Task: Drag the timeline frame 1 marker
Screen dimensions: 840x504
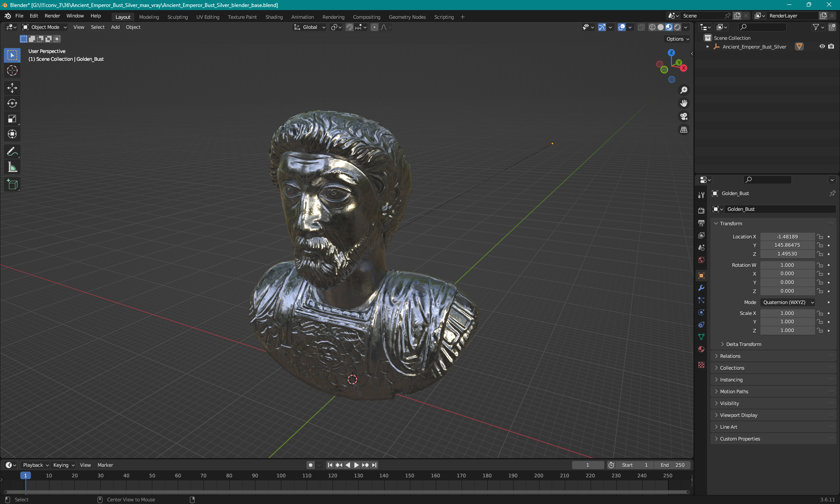Action: click(25, 475)
